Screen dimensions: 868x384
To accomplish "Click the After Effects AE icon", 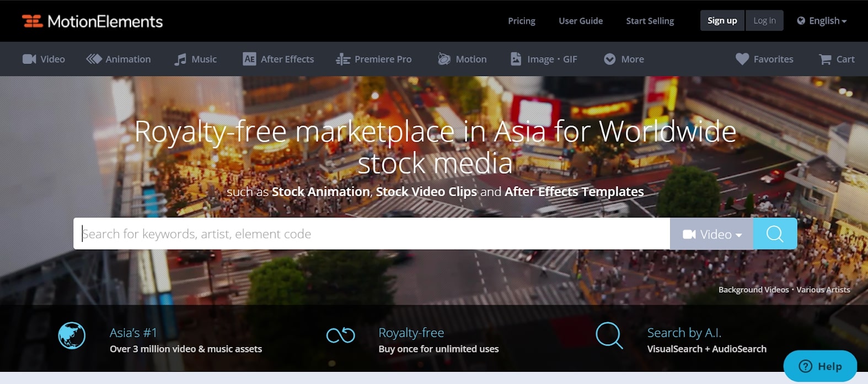I will (249, 59).
